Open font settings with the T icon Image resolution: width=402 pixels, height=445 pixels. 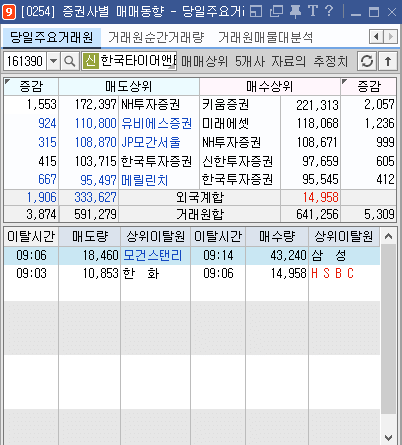click(x=312, y=11)
